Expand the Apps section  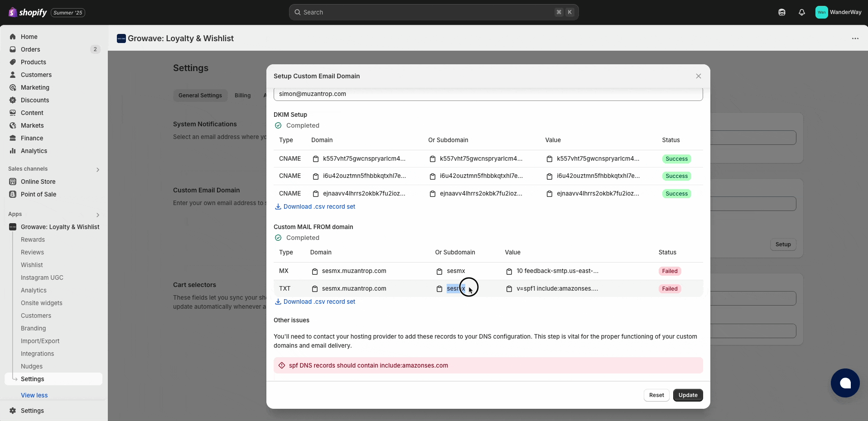98,215
